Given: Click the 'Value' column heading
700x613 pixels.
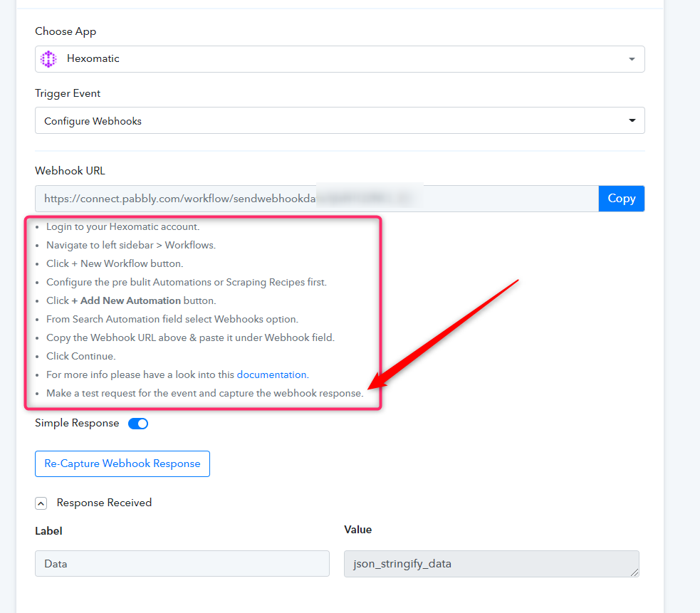Looking at the screenshot, I should click(x=357, y=530).
